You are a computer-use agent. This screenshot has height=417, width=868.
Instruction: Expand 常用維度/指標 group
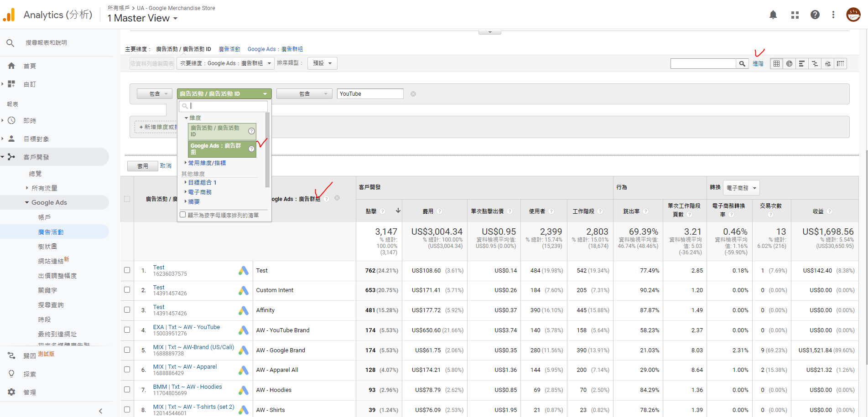pos(207,163)
